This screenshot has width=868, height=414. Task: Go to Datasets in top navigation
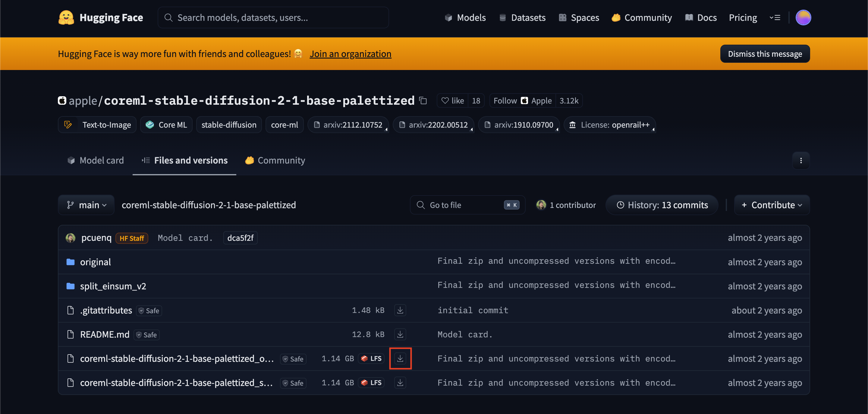[x=522, y=18]
